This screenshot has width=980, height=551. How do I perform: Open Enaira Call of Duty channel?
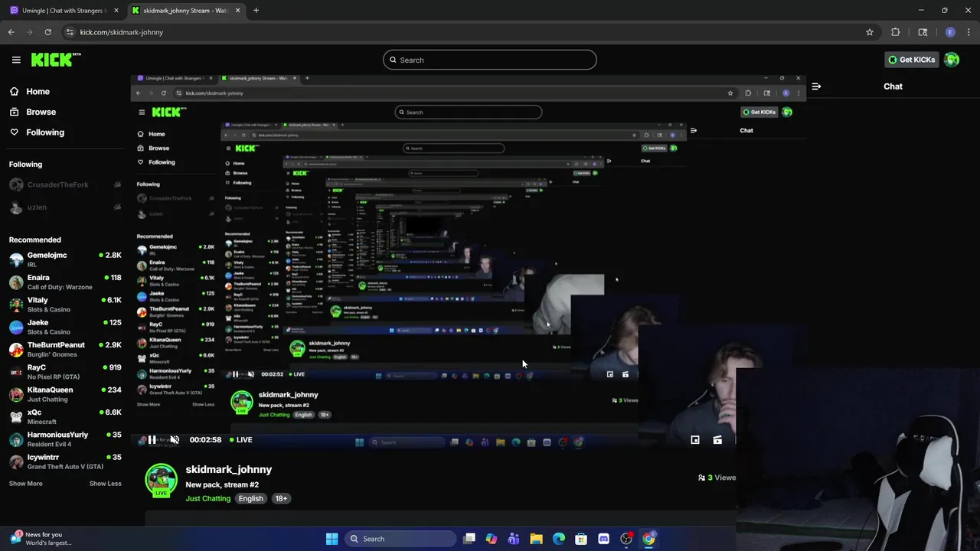pyautogui.click(x=65, y=282)
